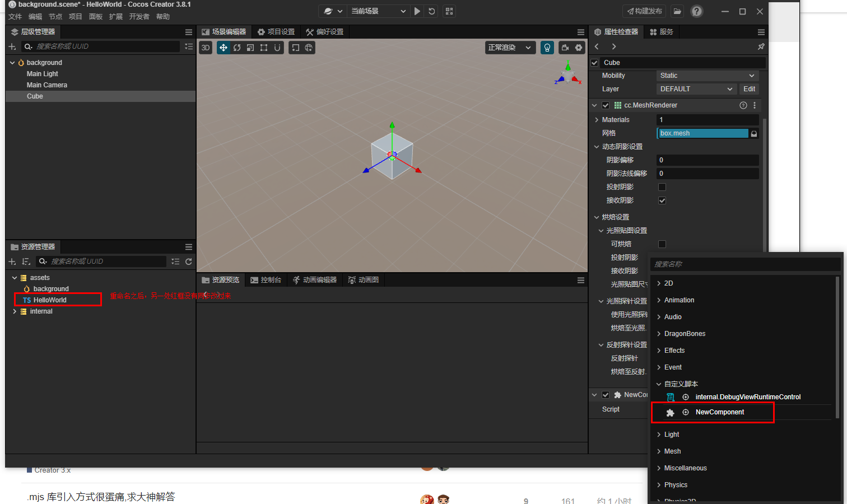Screen dimensions: 847x504
Task: Click the Layer Edit button
Action: (x=750, y=89)
